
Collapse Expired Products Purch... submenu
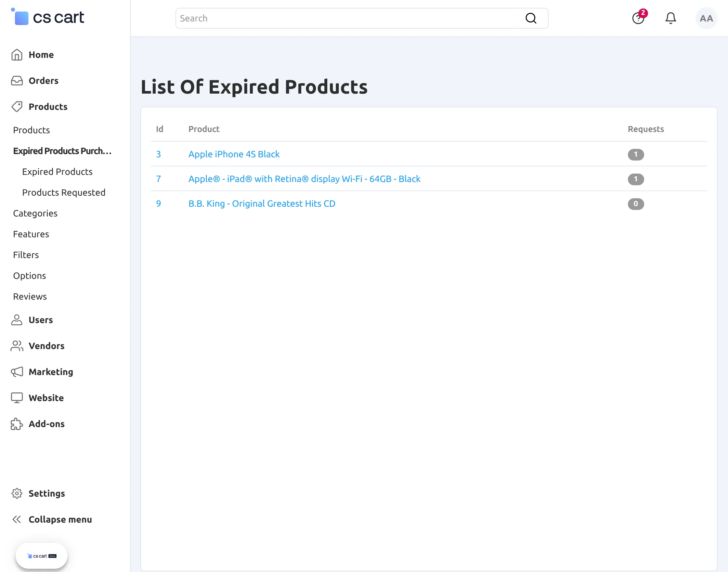[x=62, y=151]
